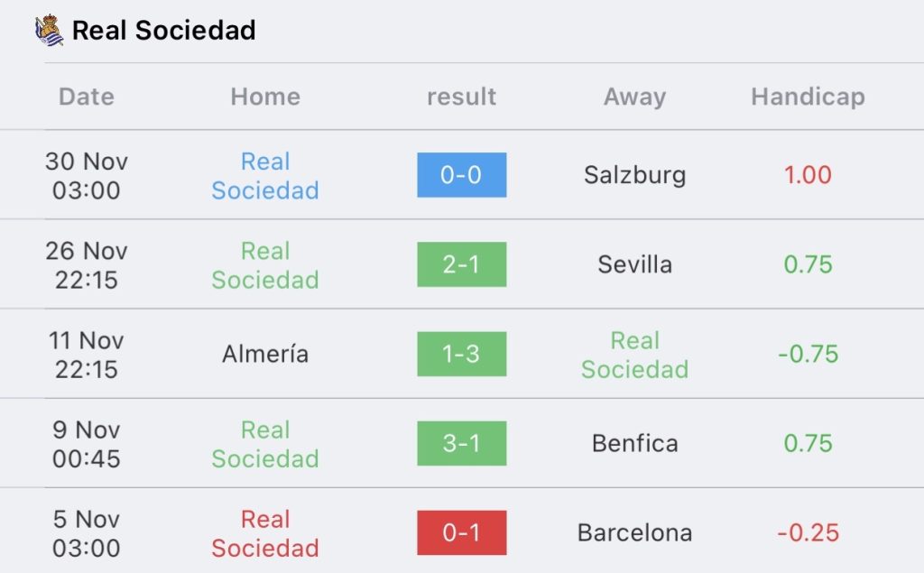Click the red 1.00 handicap value
The image size is (924, 573).
[808, 175]
